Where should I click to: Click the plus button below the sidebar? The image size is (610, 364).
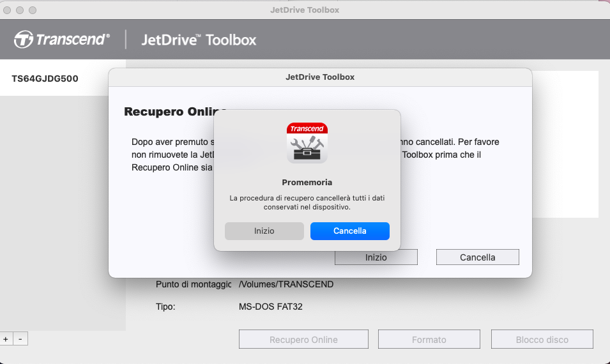point(6,339)
